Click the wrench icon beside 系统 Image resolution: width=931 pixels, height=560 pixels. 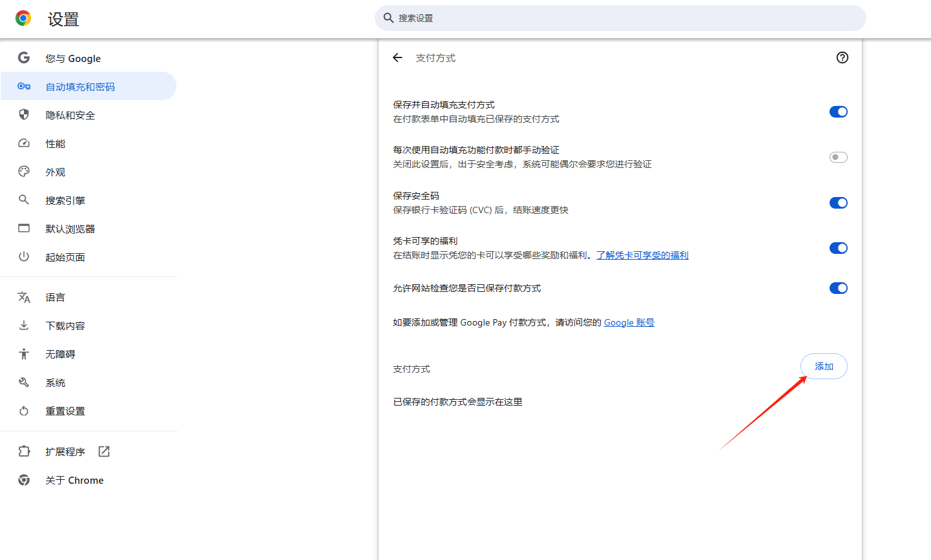(x=24, y=382)
